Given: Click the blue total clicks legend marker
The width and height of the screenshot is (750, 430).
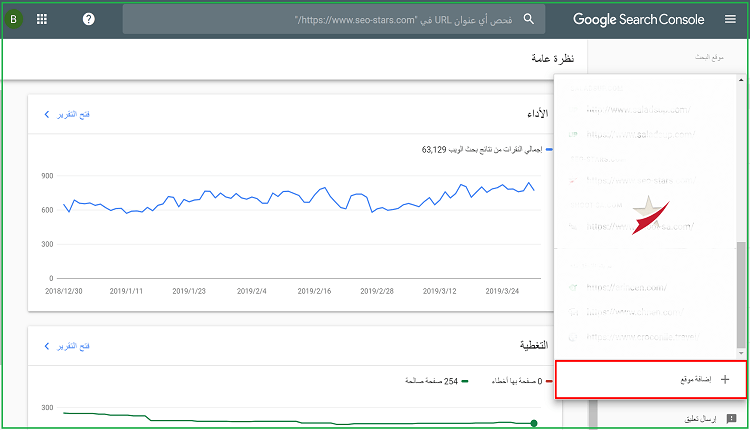Looking at the screenshot, I should pos(548,150).
